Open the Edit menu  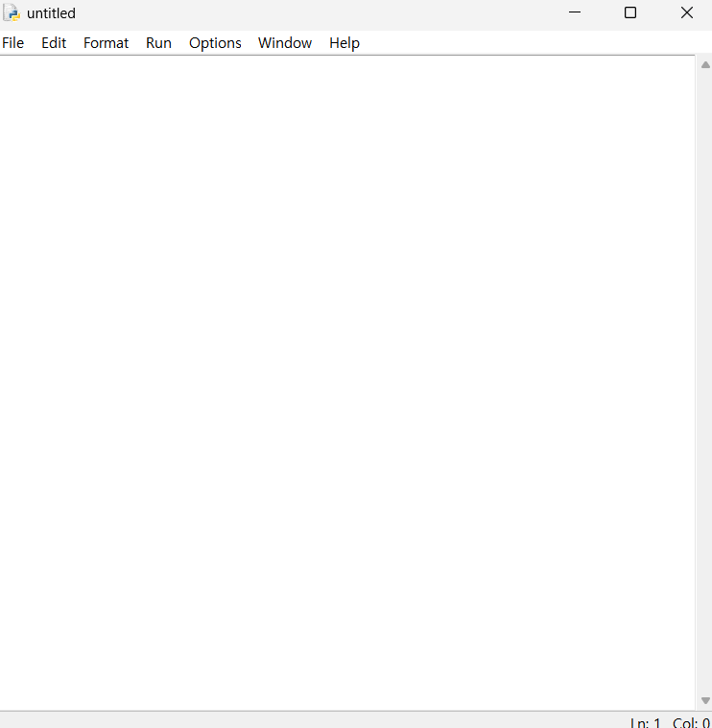[54, 43]
